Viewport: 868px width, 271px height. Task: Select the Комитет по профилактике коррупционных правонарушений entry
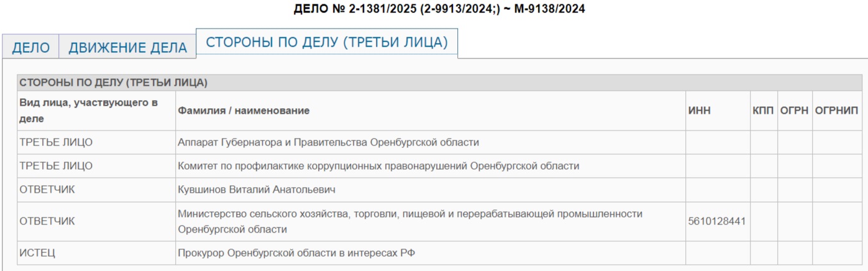(378, 166)
